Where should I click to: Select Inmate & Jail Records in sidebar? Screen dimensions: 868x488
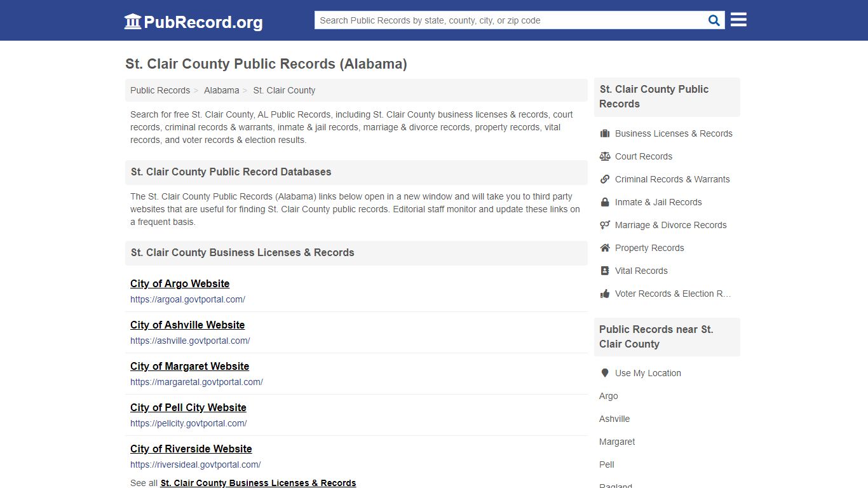coord(658,202)
